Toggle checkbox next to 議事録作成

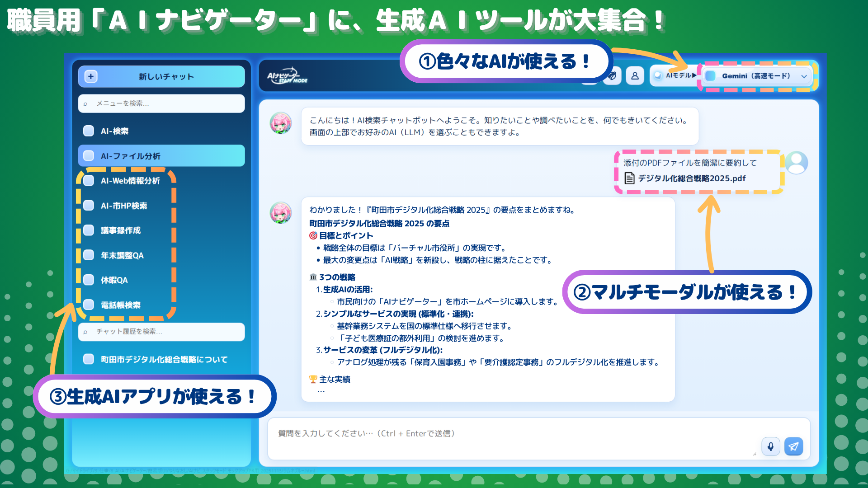coord(89,230)
